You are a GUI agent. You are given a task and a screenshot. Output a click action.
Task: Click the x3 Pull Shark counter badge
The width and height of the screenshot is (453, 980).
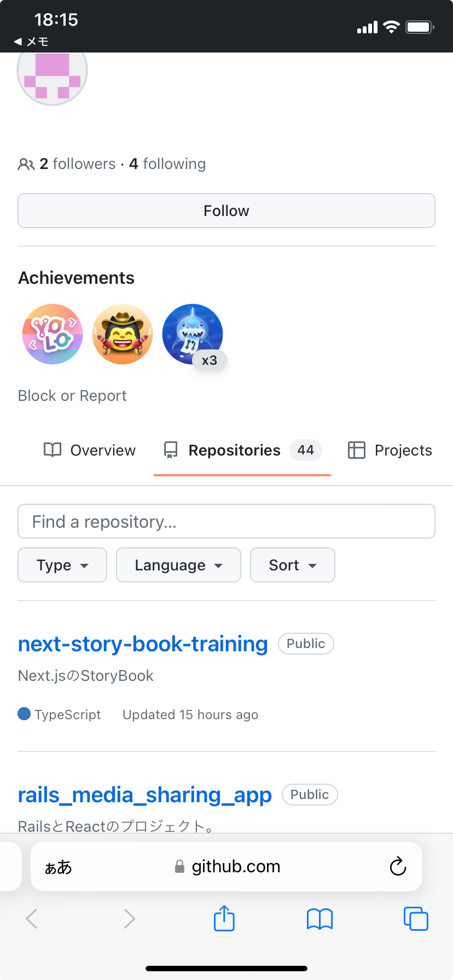[x=210, y=360]
